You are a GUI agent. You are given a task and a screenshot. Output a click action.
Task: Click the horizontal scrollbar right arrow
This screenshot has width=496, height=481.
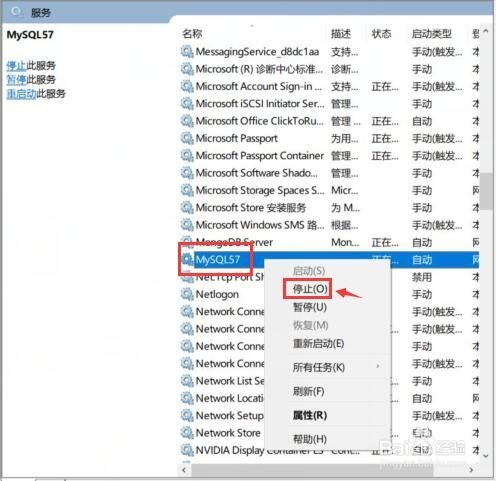[x=471, y=470]
